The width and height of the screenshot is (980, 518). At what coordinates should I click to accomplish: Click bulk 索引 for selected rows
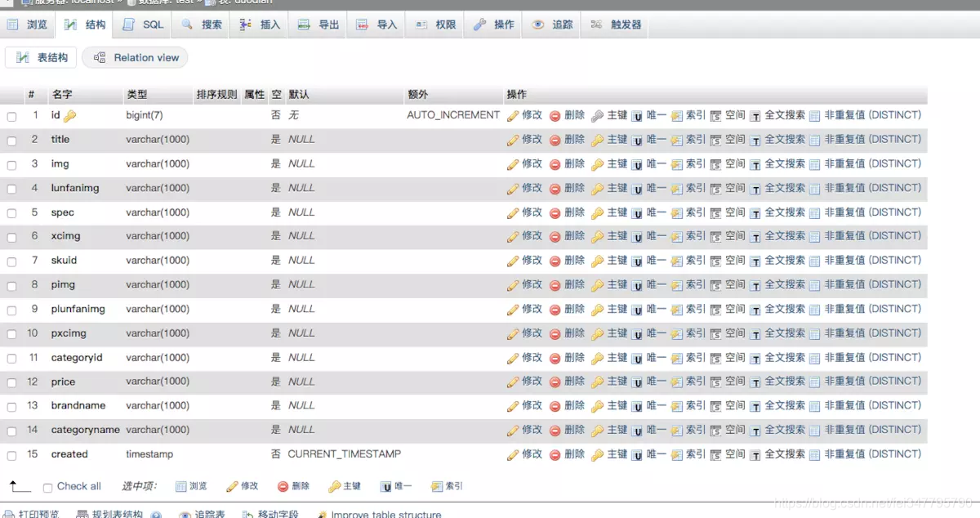[x=447, y=486]
